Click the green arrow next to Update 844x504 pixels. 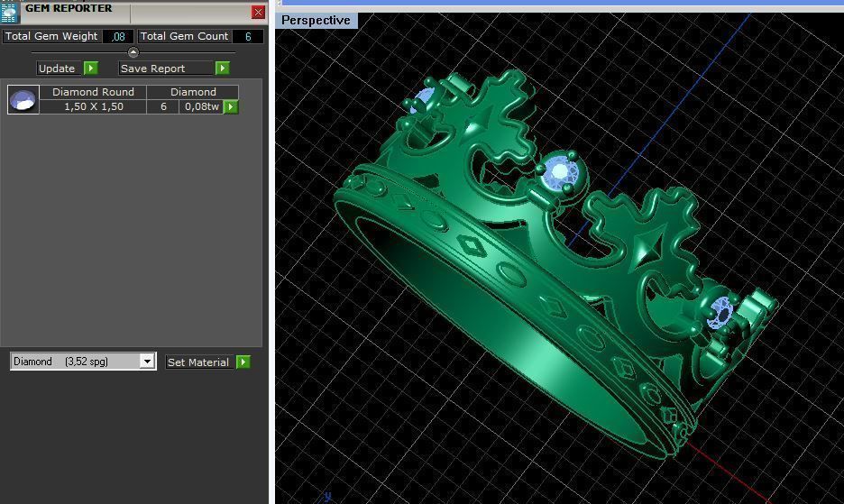[x=91, y=68]
